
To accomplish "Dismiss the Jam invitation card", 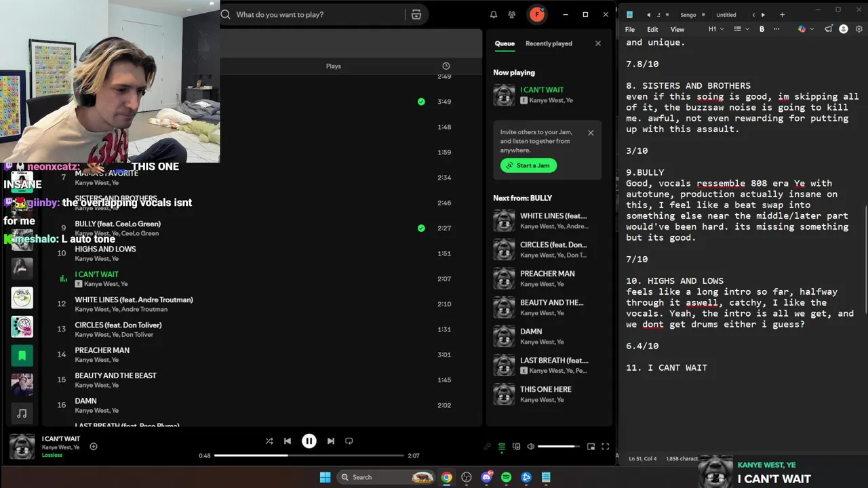I will (591, 133).
